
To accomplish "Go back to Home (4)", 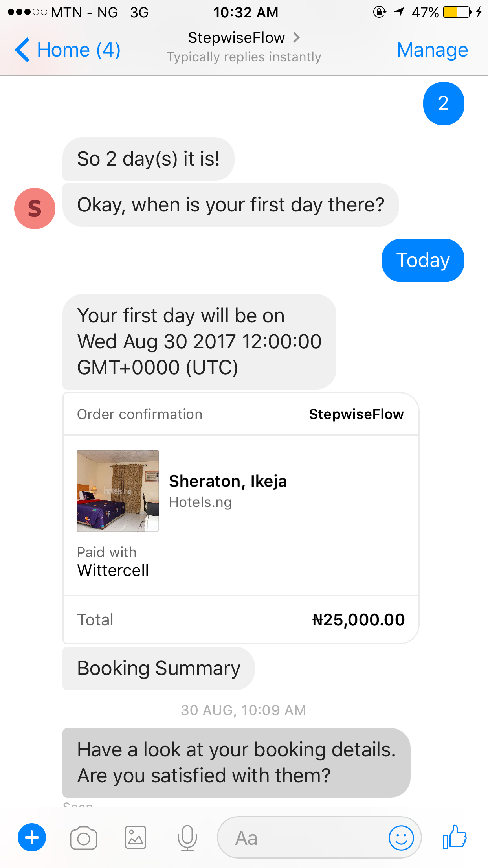I will tap(67, 50).
